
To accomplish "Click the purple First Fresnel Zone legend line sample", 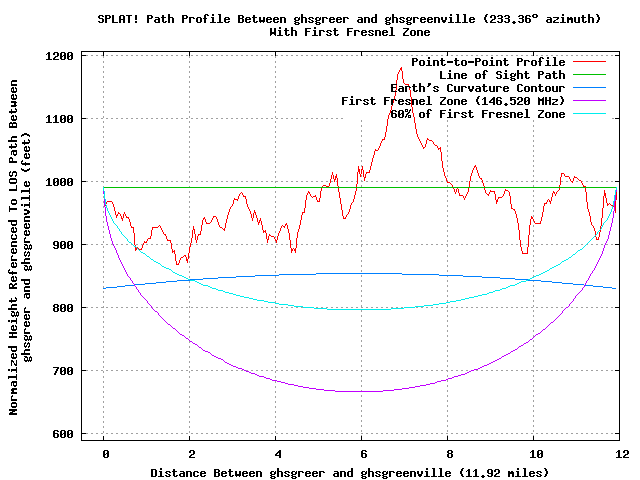I will click(592, 101).
